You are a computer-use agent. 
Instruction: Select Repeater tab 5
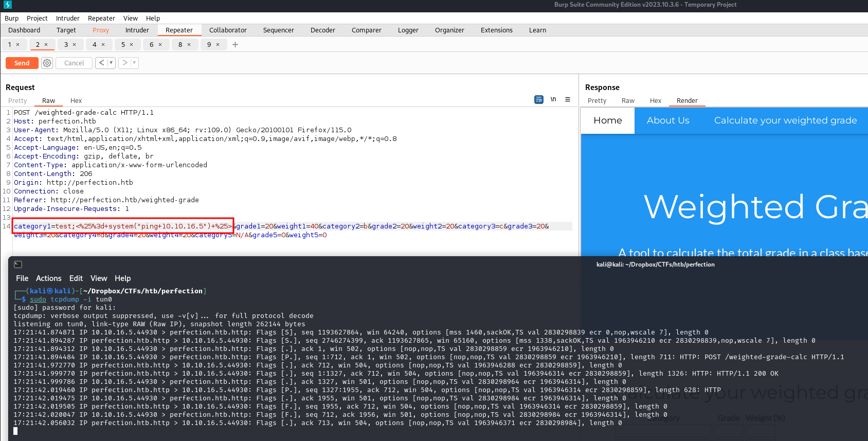coord(123,45)
